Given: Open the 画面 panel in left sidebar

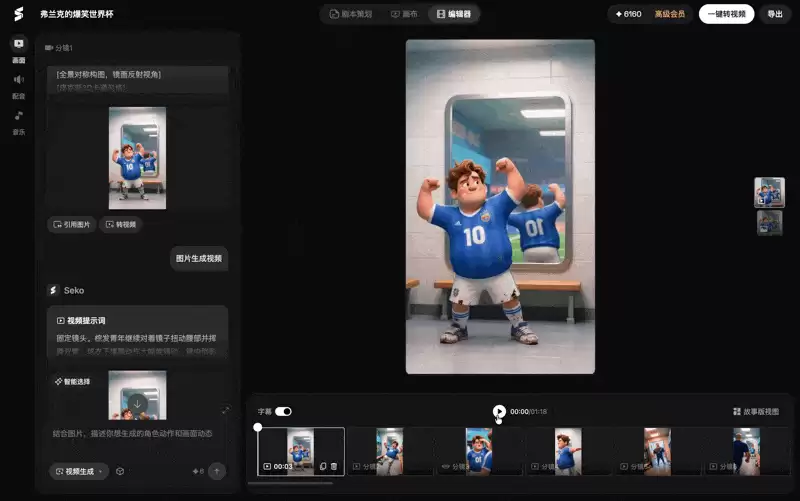Looking at the screenshot, I should 19,50.
